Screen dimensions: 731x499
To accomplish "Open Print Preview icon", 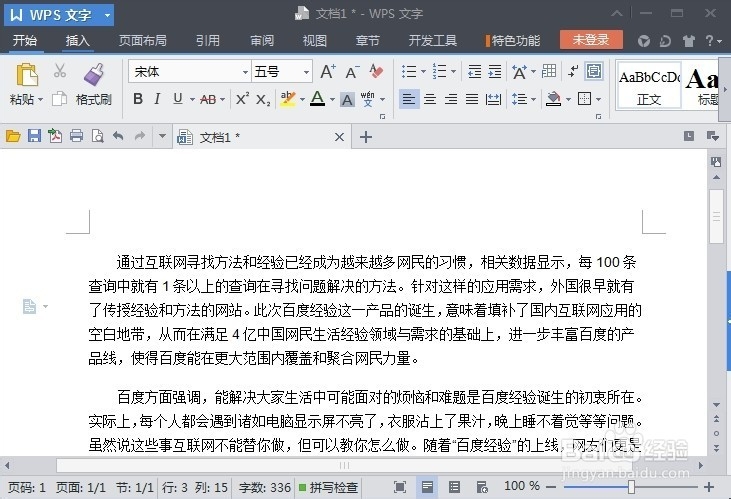I will pos(97,136).
